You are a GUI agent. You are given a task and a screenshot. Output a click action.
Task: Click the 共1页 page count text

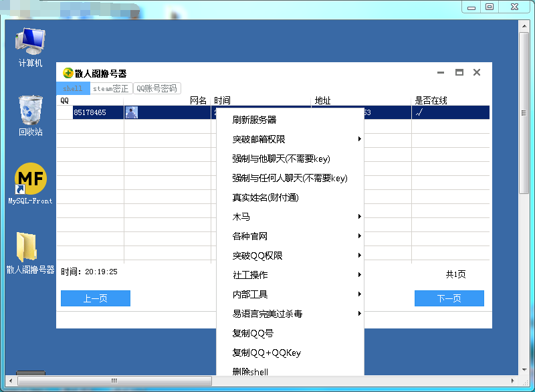point(455,274)
